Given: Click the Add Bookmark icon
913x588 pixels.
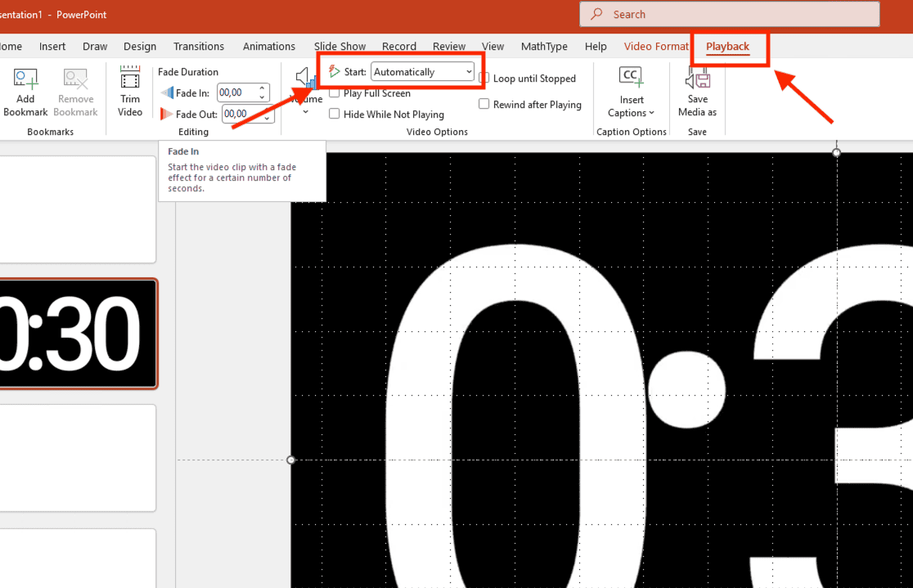Looking at the screenshot, I should click(x=25, y=79).
